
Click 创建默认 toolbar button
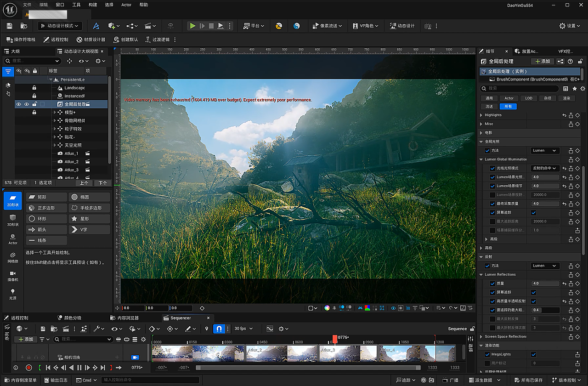coord(126,40)
